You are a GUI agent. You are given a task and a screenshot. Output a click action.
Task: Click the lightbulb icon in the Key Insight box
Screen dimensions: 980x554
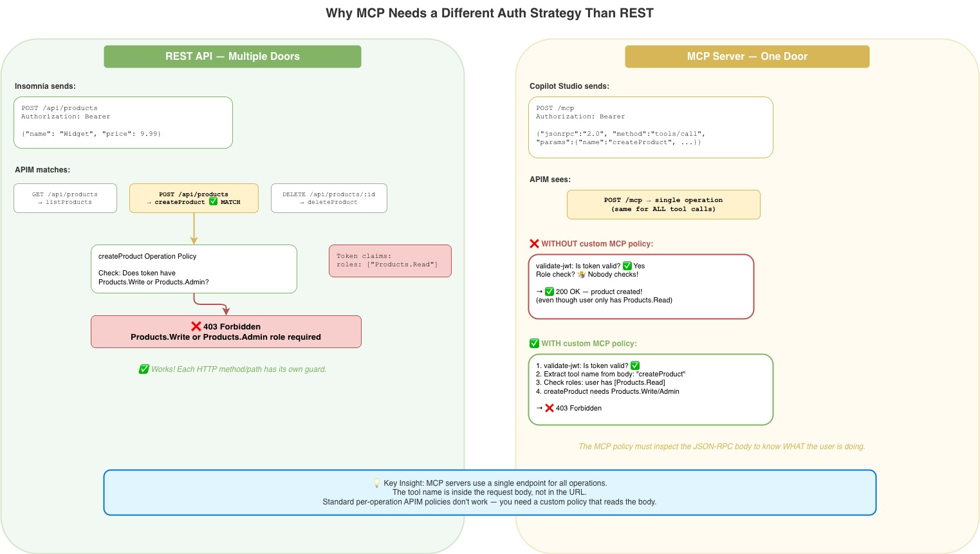click(x=376, y=483)
